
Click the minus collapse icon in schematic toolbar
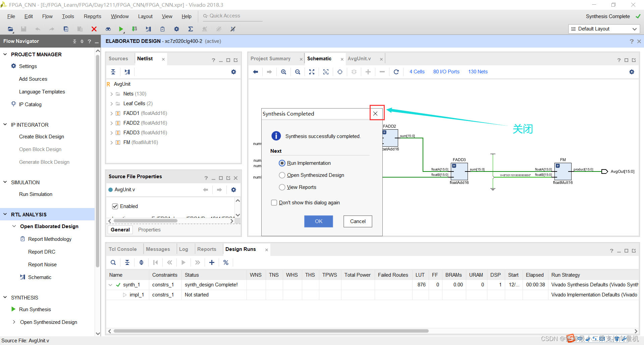[382, 72]
